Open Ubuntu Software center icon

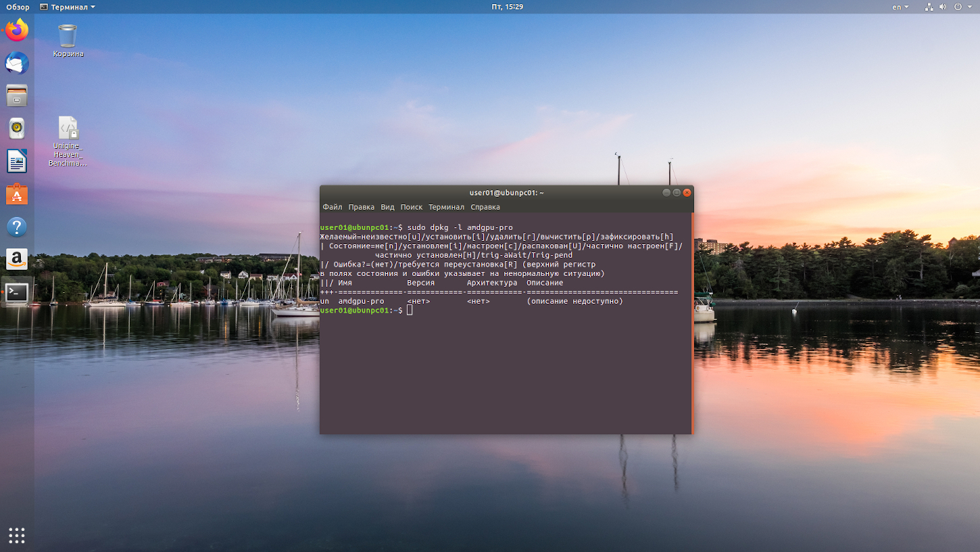click(17, 194)
